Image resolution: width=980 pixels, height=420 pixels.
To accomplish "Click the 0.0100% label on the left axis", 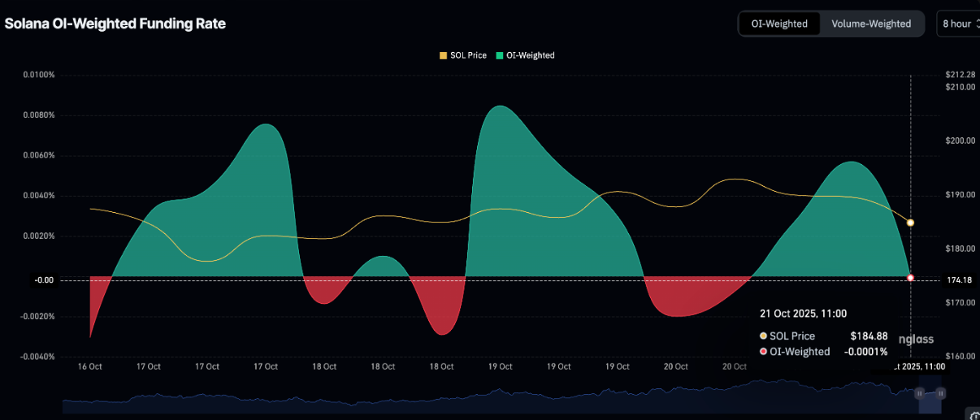I will (x=38, y=75).
